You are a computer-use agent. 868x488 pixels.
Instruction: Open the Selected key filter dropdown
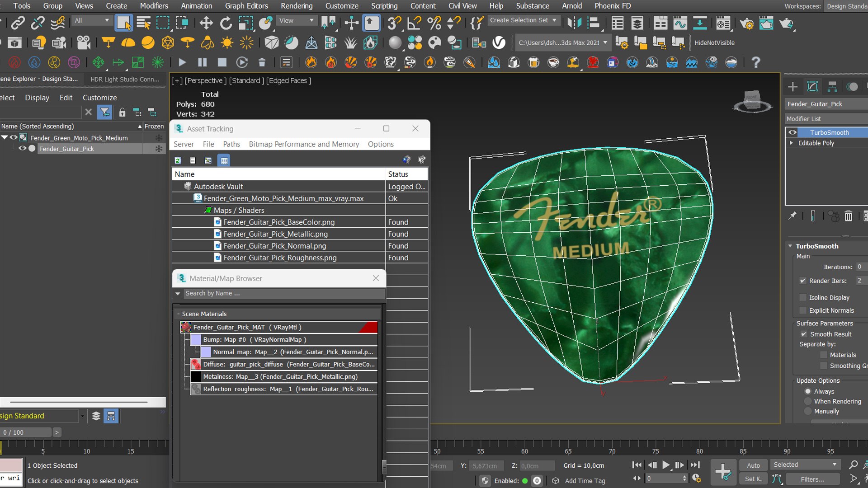(805, 465)
